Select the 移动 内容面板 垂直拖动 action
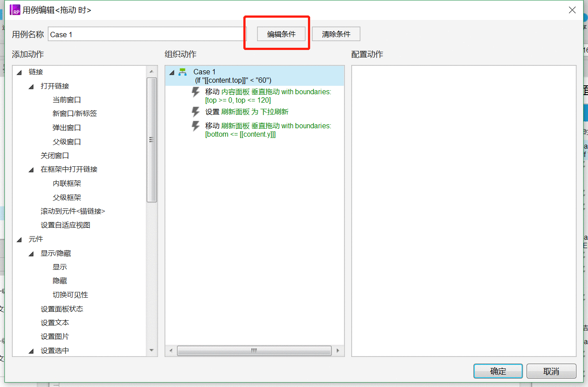This screenshot has height=387, width=588. pos(268,96)
